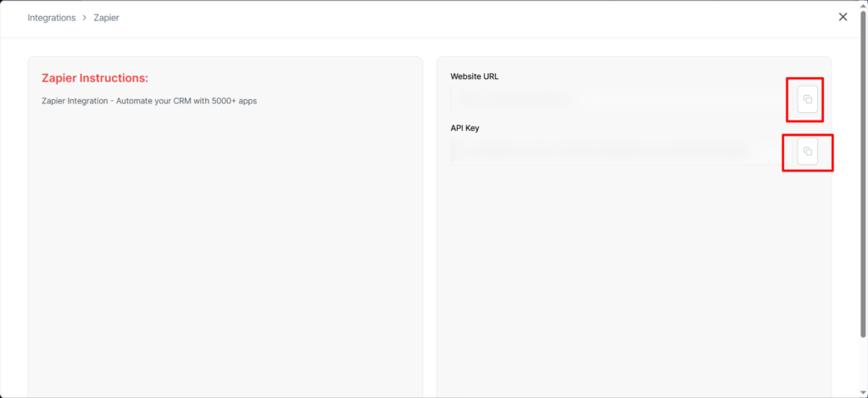Click the Website URL label
Image resolution: width=868 pixels, height=398 pixels.
pyautogui.click(x=475, y=76)
